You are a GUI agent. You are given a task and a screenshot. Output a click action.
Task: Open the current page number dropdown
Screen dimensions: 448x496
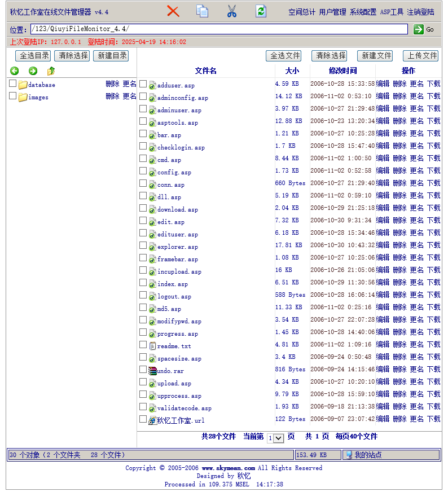click(x=275, y=438)
